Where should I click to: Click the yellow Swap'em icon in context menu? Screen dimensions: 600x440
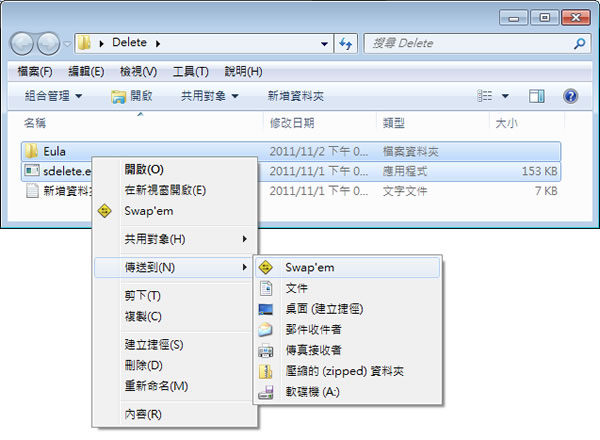(x=104, y=211)
